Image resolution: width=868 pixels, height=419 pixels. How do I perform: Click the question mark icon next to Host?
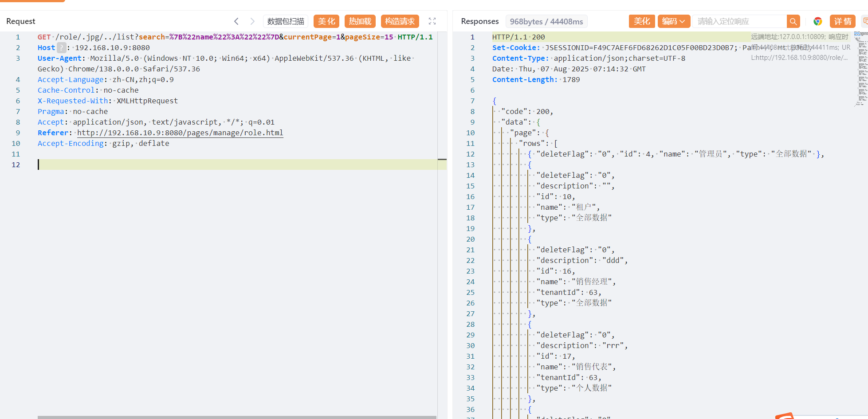[62, 47]
